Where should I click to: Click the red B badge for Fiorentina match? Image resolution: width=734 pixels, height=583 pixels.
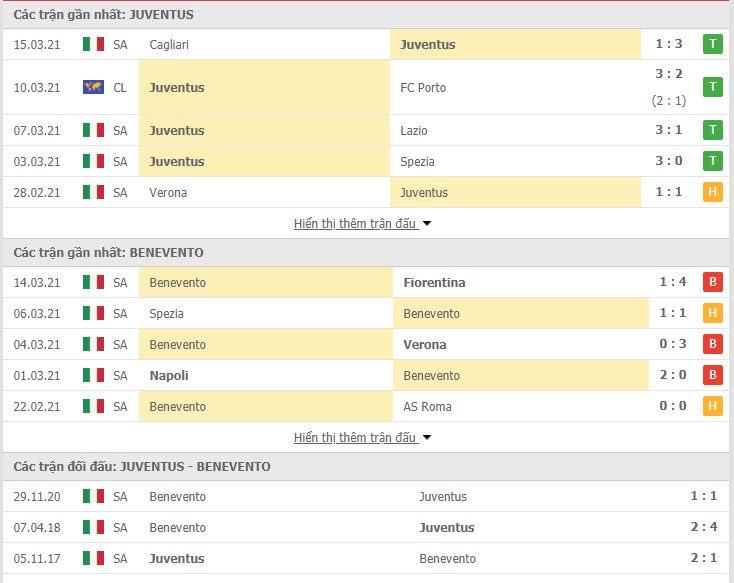tap(712, 282)
